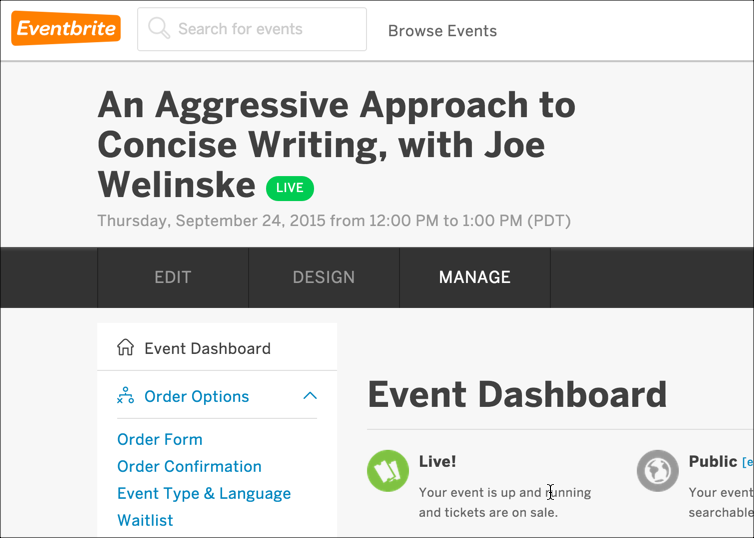Go to Order Confirmation settings
This screenshot has height=538, width=754.
coord(189,466)
